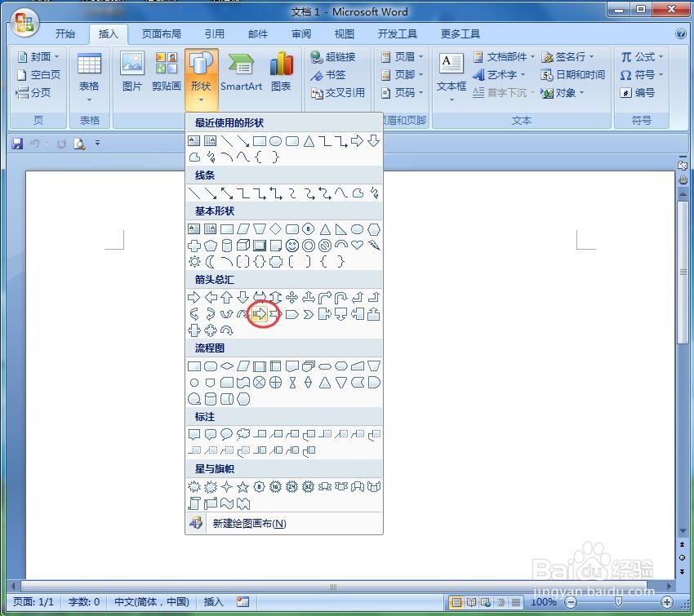Select the four-point star shape
The width and height of the screenshot is (694, 616).
point(227,487)
